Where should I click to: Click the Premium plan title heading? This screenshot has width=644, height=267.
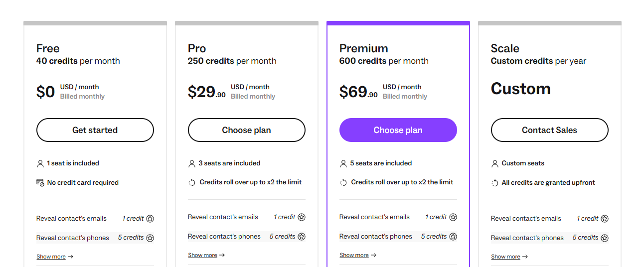click(363, 48)
